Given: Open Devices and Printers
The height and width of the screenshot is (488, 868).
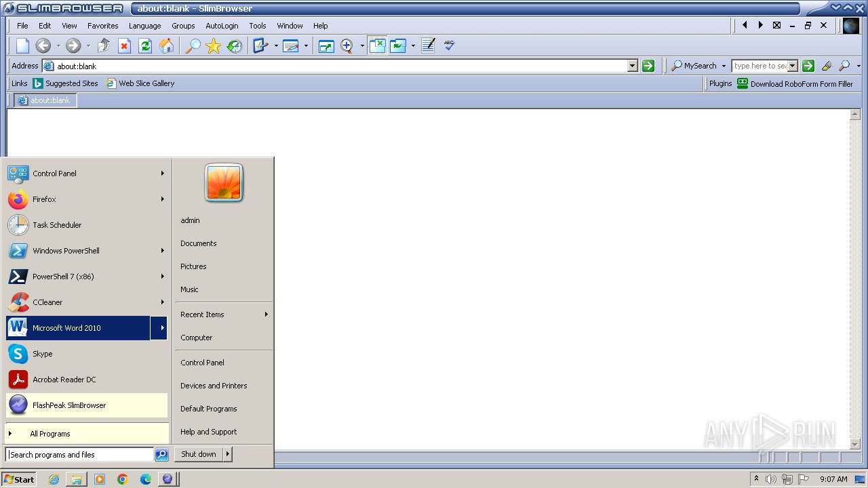Looking at the screenshot, I should click(x=214, y=386).
